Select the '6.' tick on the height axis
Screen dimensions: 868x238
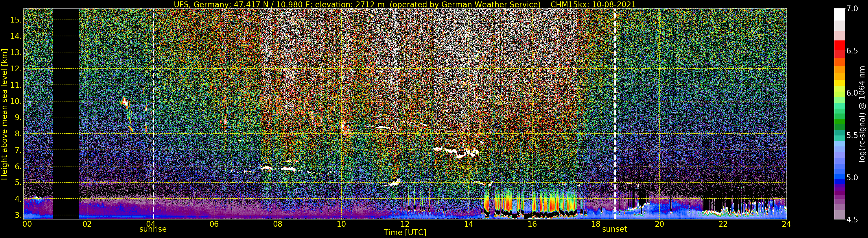coord(18,166)
